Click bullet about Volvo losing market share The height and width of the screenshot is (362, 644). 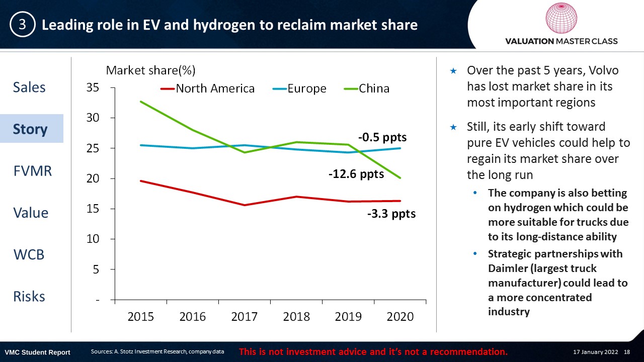point(543,86)
